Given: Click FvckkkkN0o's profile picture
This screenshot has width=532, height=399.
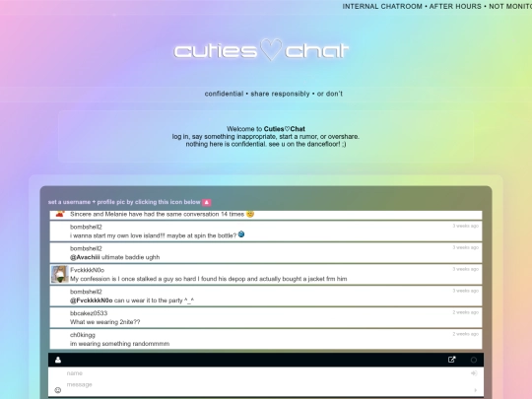Looking at the screenshot, I should tap(60, 274).
